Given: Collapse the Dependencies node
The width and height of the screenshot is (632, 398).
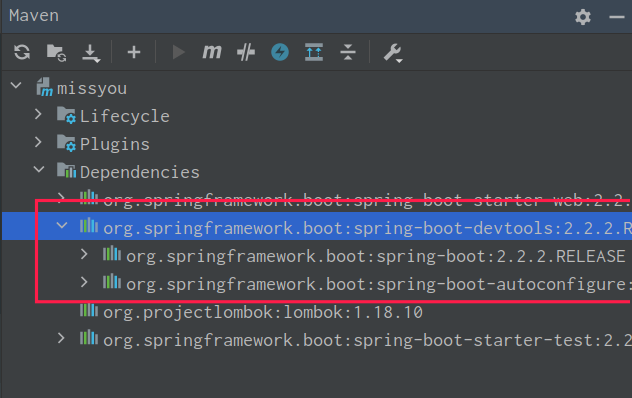Looking at the screenshot, I should (39, 170).
